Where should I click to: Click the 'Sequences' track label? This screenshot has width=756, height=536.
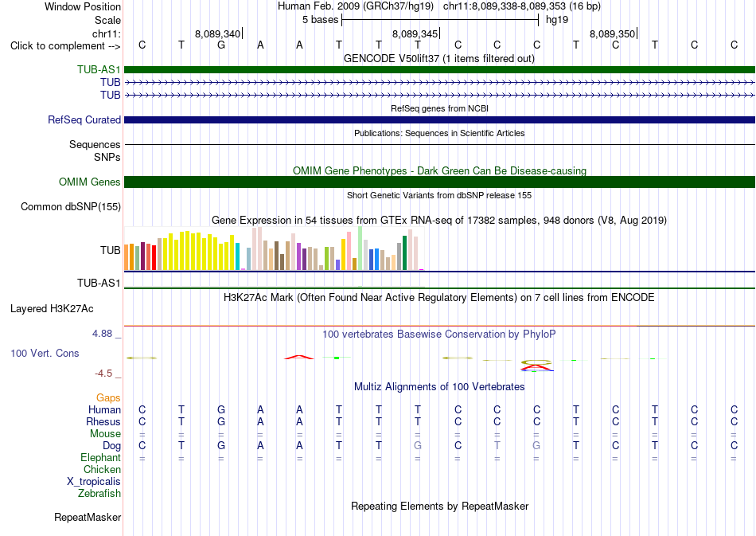pos(95,144)
